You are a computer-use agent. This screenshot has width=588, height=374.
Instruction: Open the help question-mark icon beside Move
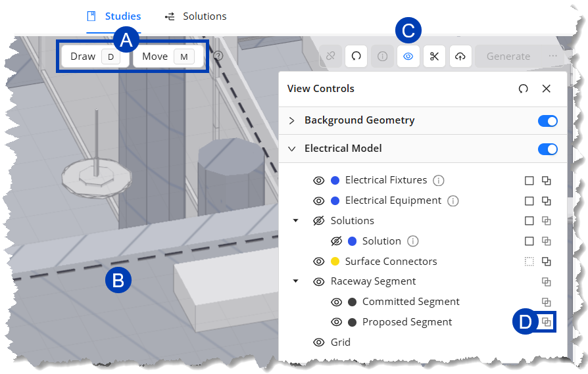[218, 56]
